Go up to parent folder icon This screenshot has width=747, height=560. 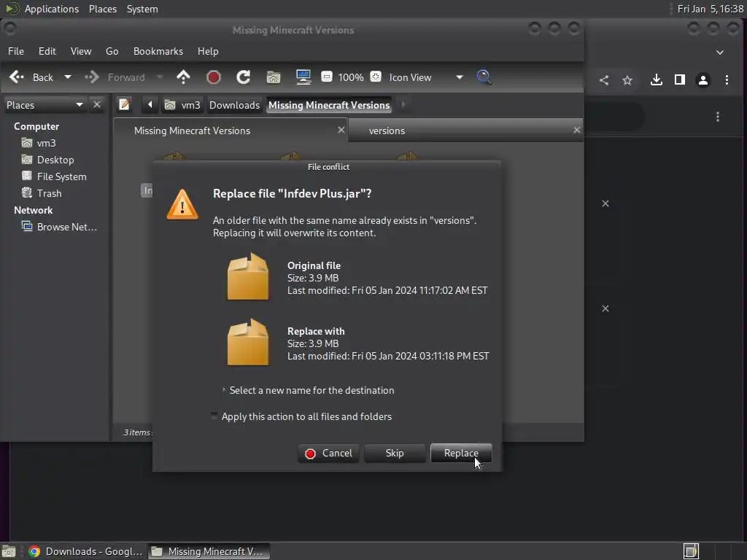pyautogui.click(x=183, y=77)
